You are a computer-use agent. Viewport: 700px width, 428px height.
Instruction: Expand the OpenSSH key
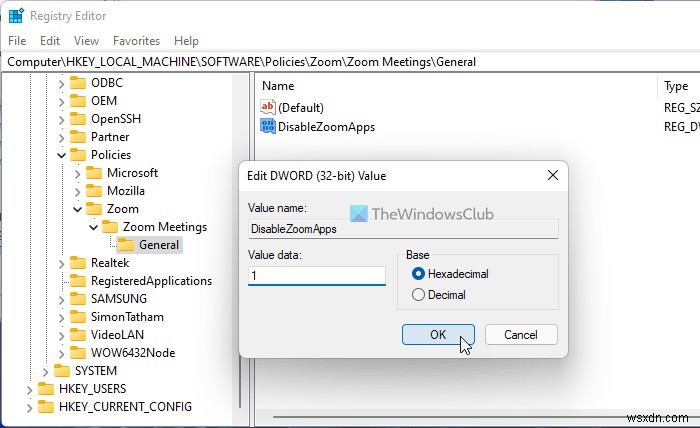click(61, 119)
